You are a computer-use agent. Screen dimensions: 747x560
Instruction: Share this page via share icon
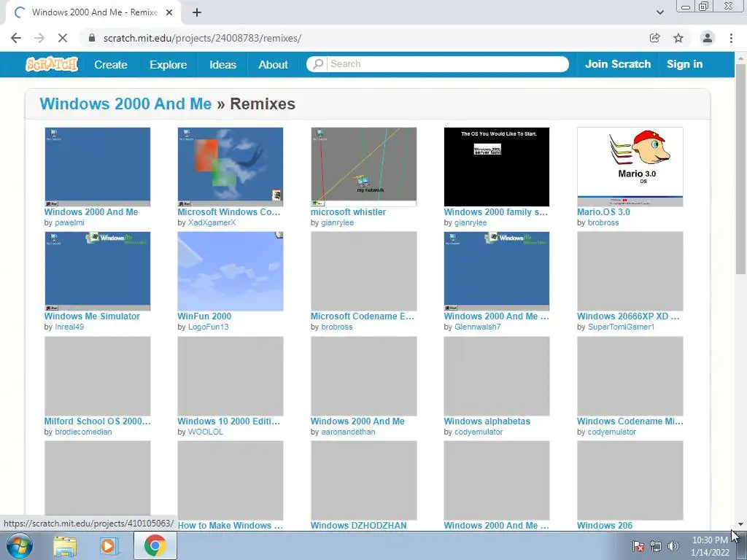655,38
